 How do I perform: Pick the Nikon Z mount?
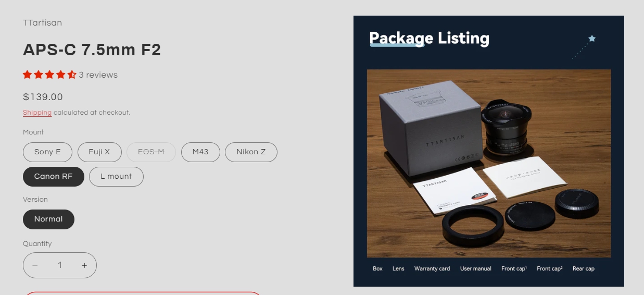tap(251, 152)
